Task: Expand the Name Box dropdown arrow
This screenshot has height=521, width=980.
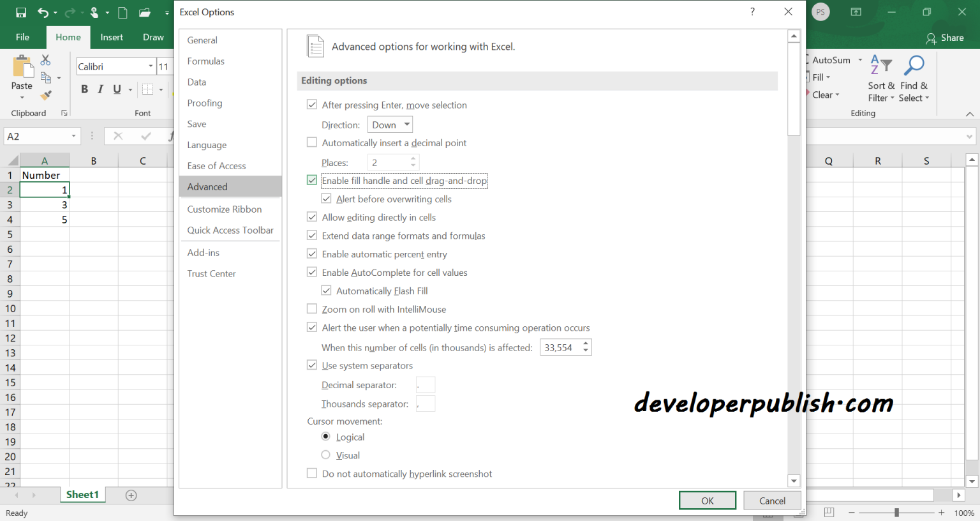Action: (74, 136)
